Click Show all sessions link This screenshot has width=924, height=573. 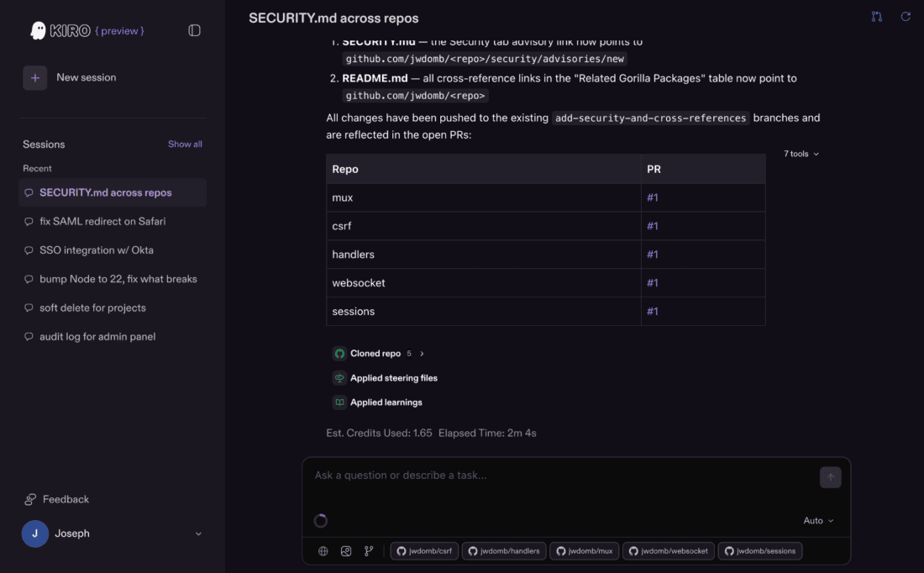click(x=185, y=144)
